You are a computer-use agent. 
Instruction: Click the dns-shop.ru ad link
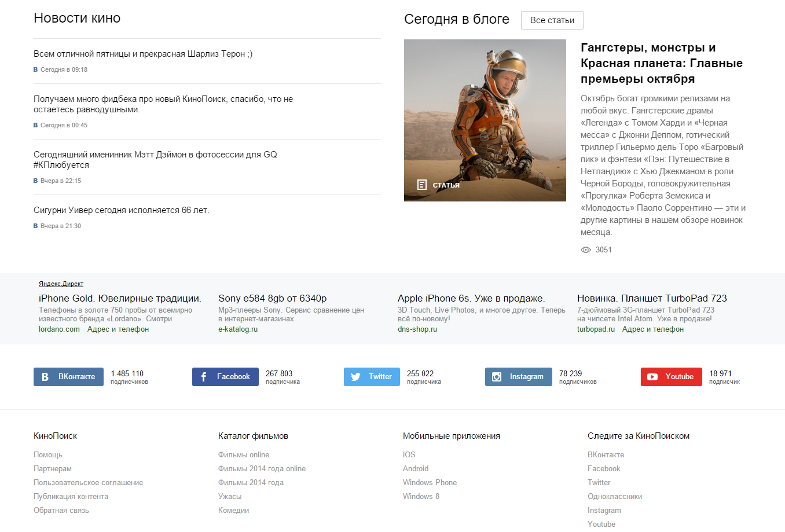click(x=417, y=329)
